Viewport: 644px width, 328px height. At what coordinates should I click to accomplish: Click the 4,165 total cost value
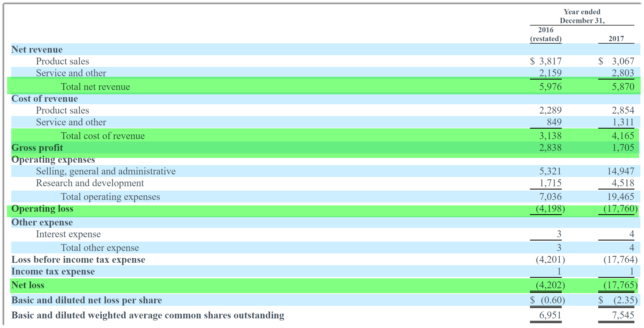[x=623, y=136]
